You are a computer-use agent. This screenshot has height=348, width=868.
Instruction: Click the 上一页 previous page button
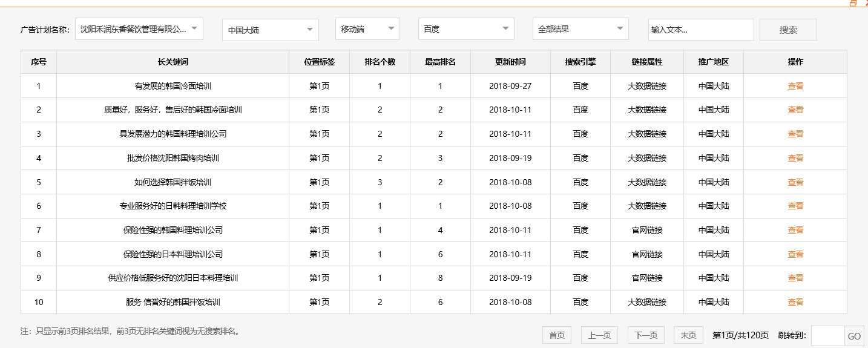pyautogui.click(x=599, y=335)
